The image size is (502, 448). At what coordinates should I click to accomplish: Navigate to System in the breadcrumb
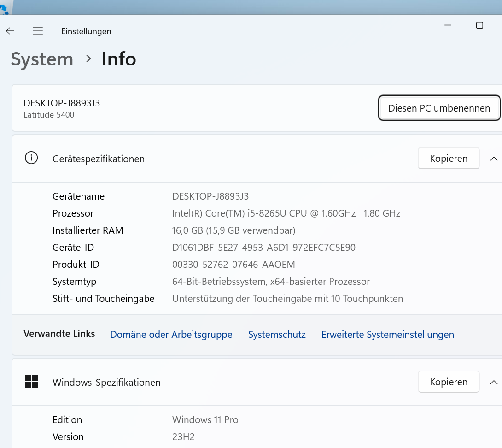pos(42,59)
